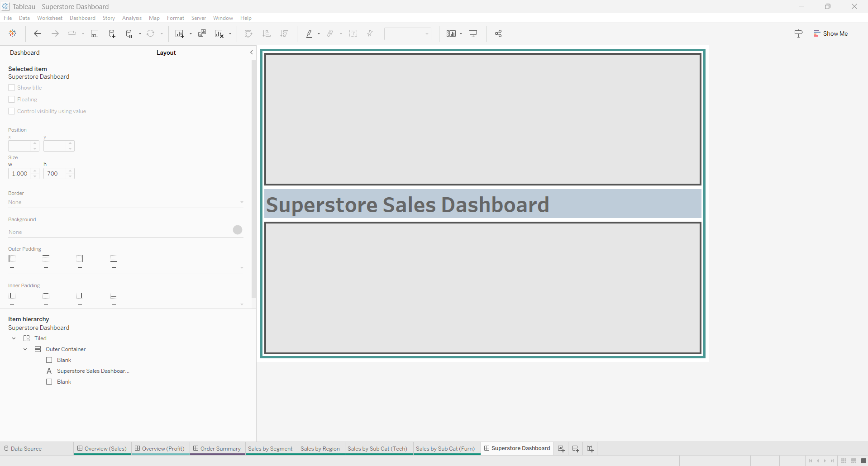The height and width of the screenshot is (466, 868).
Task: Open the Format menu
Action: [x=176, y=18]
